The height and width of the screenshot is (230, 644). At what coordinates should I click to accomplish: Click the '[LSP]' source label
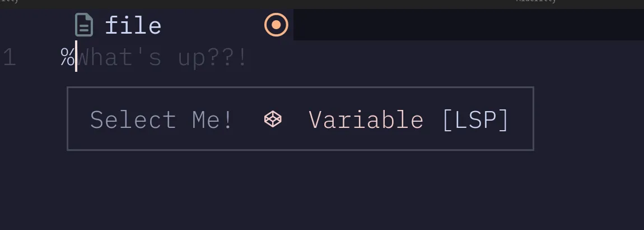point(475,119)
